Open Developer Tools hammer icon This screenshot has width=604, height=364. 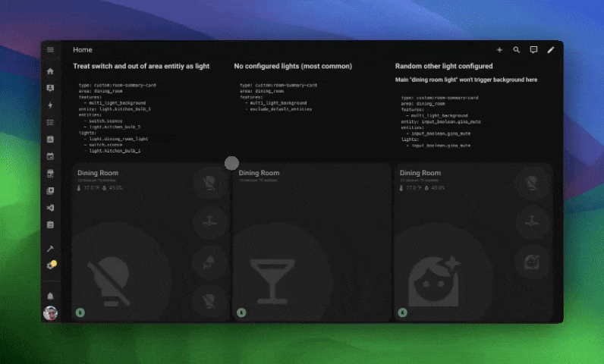click(50, 249)
